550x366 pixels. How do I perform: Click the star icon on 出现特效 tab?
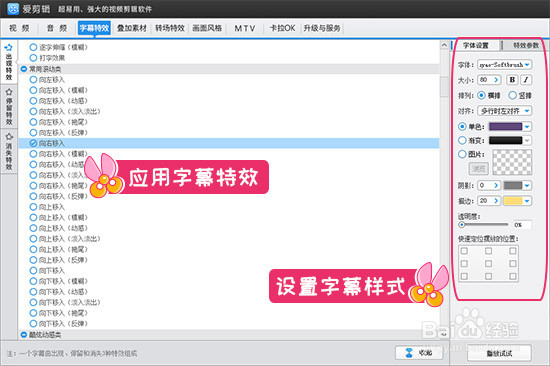9,47
